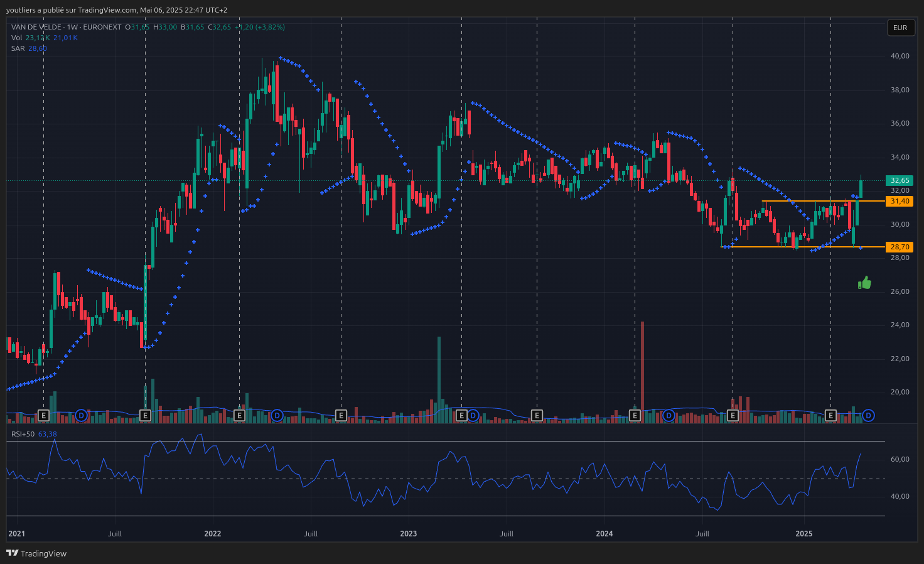Select the earnings E marker after Juillet 2023
924x564 pixels.
click(537, 415)
